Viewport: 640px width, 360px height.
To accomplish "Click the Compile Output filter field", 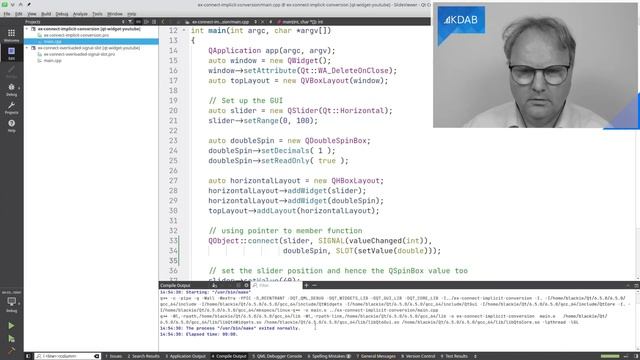I will point(276,285).
